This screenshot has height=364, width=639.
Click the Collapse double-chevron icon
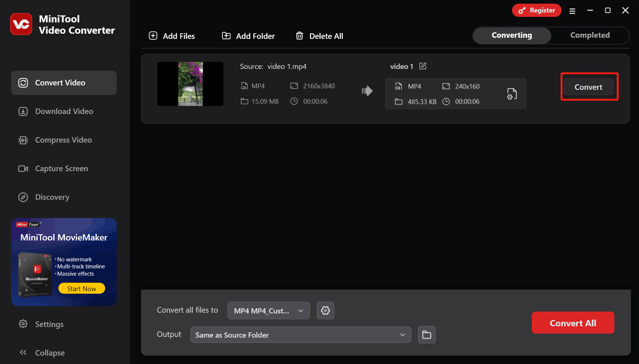click(x=23, y=353)
